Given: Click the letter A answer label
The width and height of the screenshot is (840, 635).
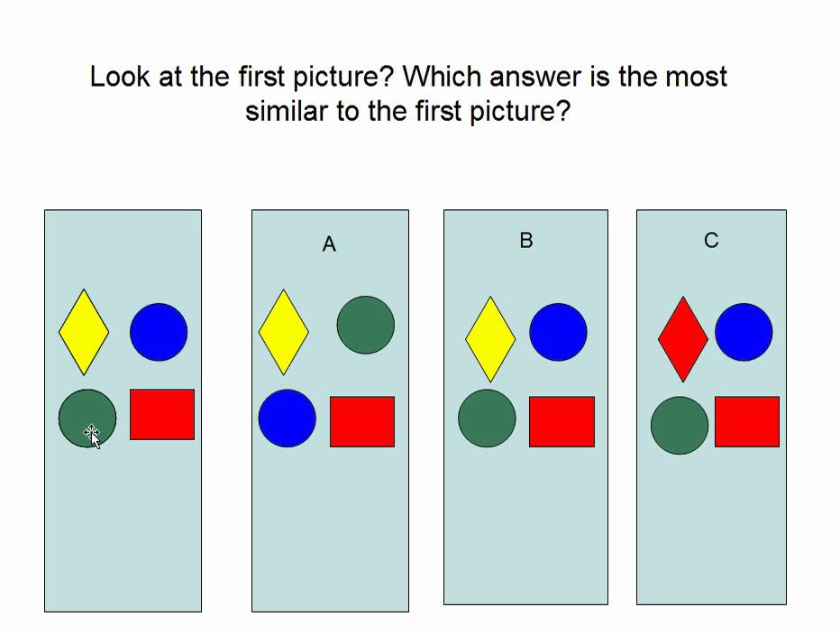Looking at the screenshot, I should (x=329, y=244).
